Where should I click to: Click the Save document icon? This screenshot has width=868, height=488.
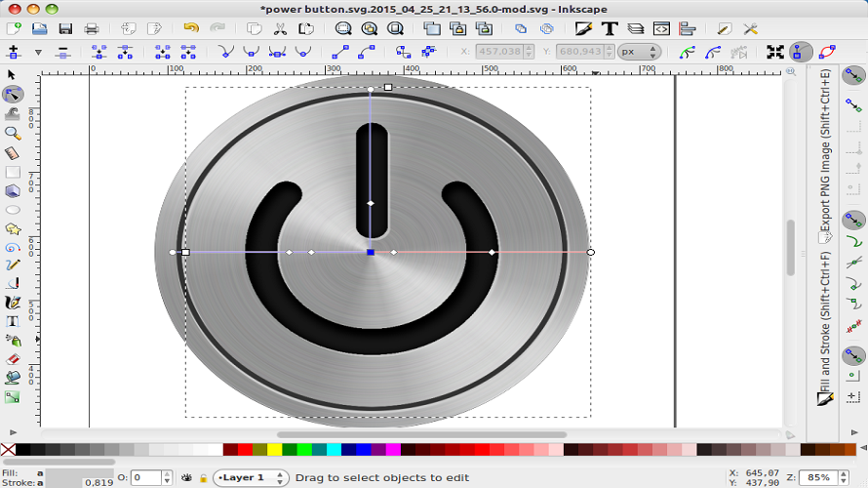(65, 29)
